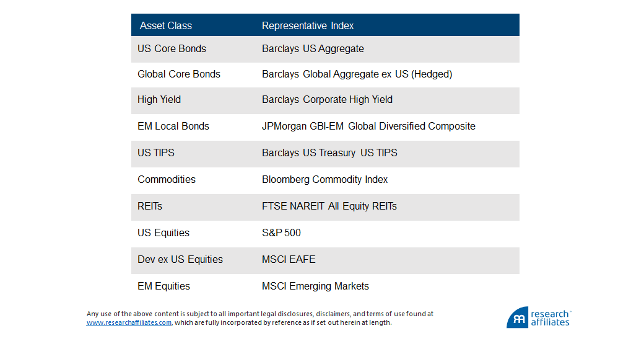
Task: Select the Representative Index column header
Action: (308, 25)
